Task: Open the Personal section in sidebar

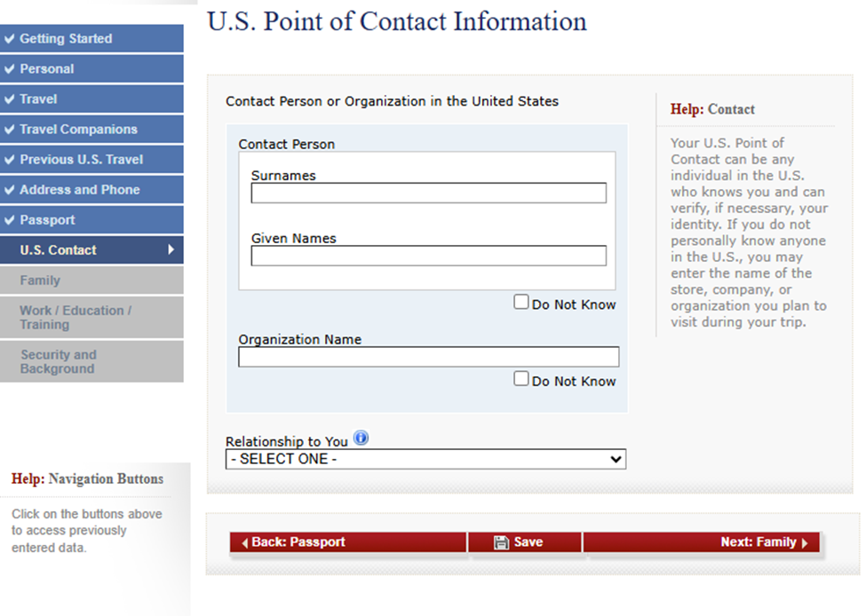Action: point(47,69)
